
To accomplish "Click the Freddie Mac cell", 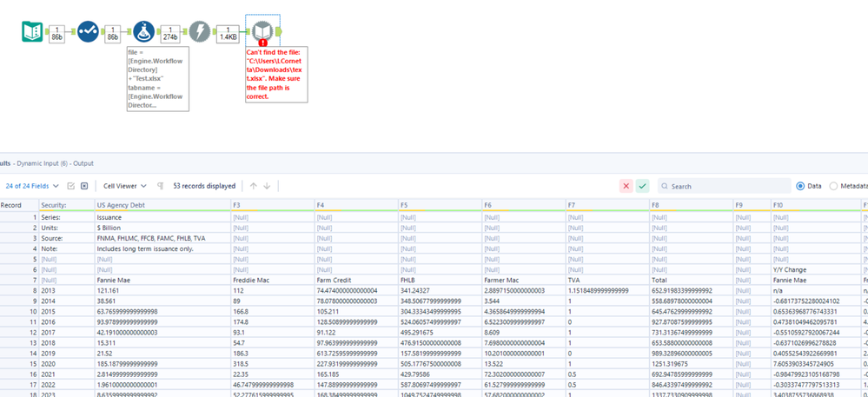I will pos(272,281).
